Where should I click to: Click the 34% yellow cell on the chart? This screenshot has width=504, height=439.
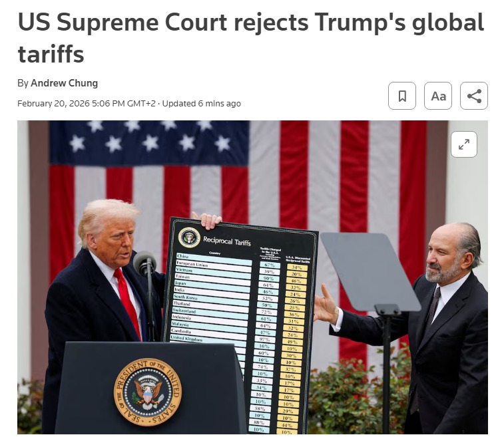[297, 267]
